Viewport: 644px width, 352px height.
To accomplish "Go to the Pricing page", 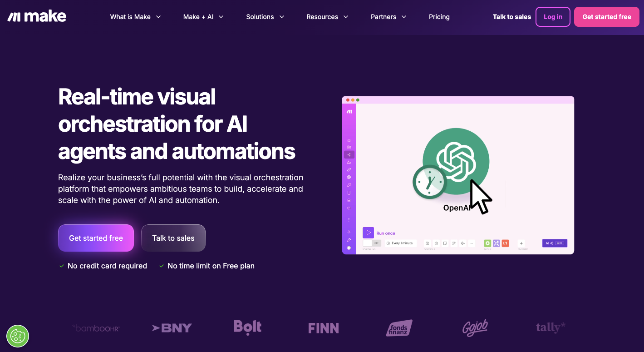I will tap(439, 17).
